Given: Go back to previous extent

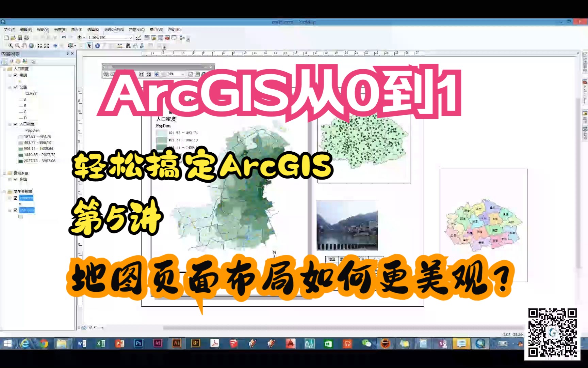Looking at the screenshot, I should (x=55, y=46).
